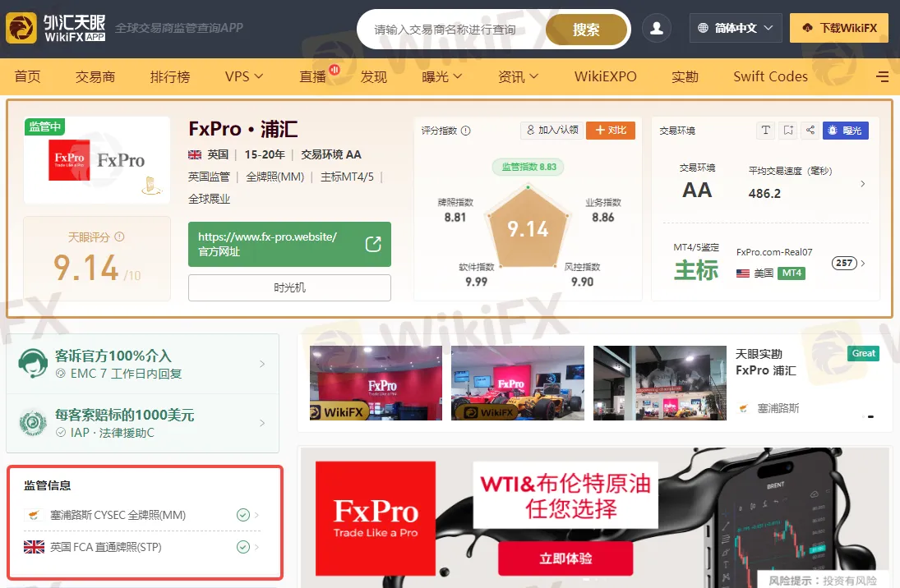This screenshot has height=588, width=900.
Task: Open the first FxPro red office photo
Action: [376, 383]
